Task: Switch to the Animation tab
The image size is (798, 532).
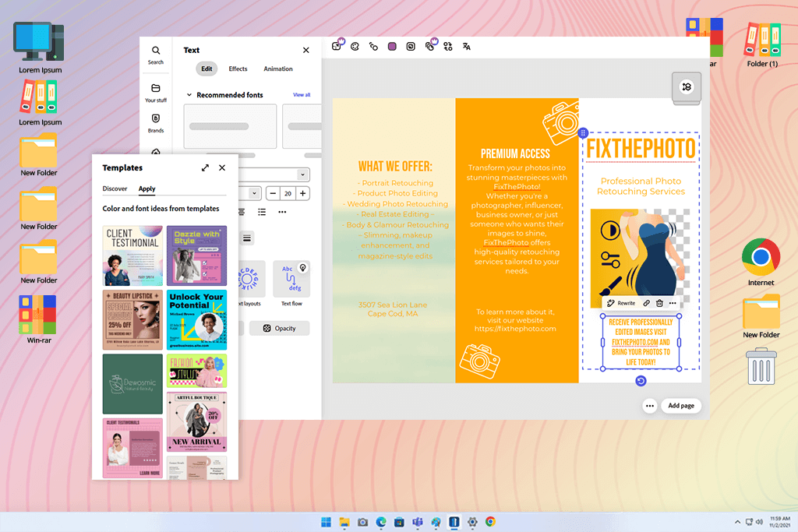Action: click(x=278, y=69)
